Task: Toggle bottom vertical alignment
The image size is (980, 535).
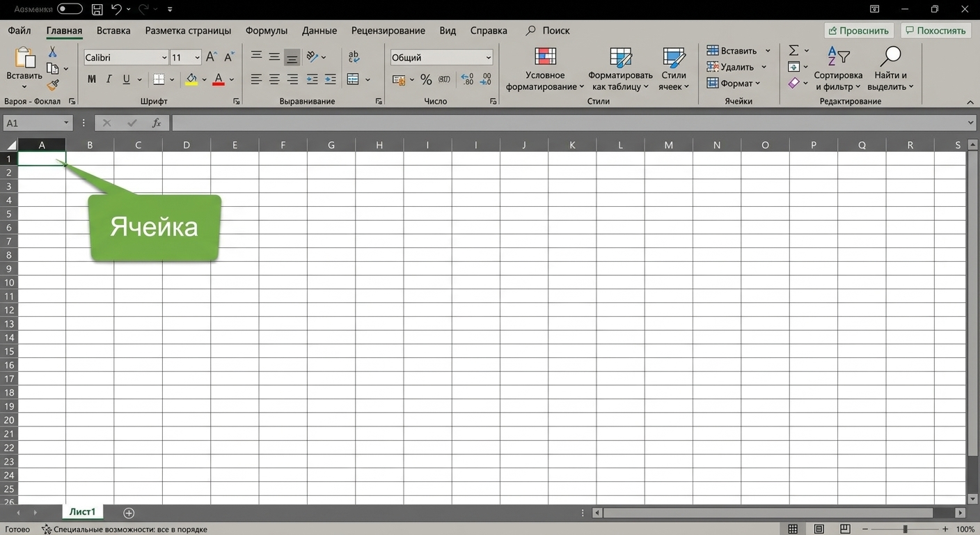Action: tap(292, 57)
